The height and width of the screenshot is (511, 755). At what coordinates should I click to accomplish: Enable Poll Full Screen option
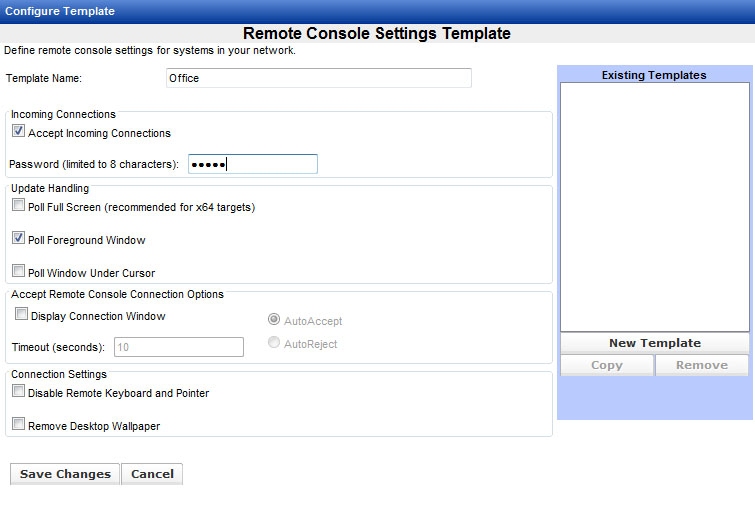point(18,206)
